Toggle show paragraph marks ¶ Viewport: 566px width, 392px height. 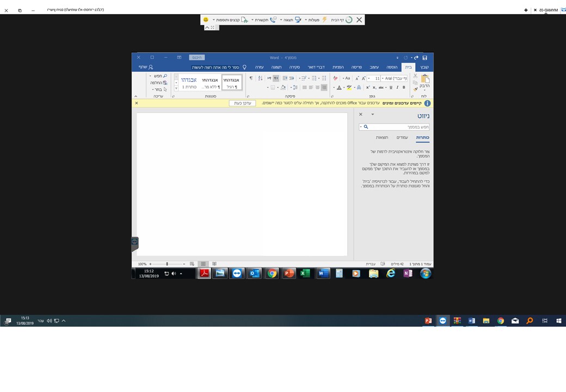(x=251, y=78)
